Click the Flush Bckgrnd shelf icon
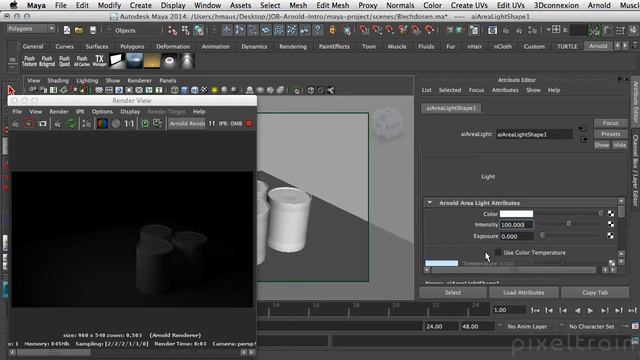Screen dimensions: 640x360 [47, 61]
